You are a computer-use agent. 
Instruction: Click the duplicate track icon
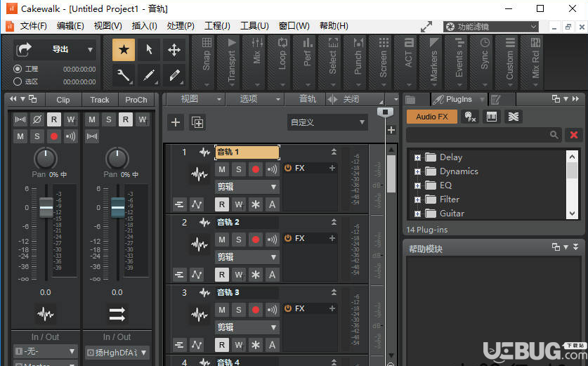click(197, 122)
